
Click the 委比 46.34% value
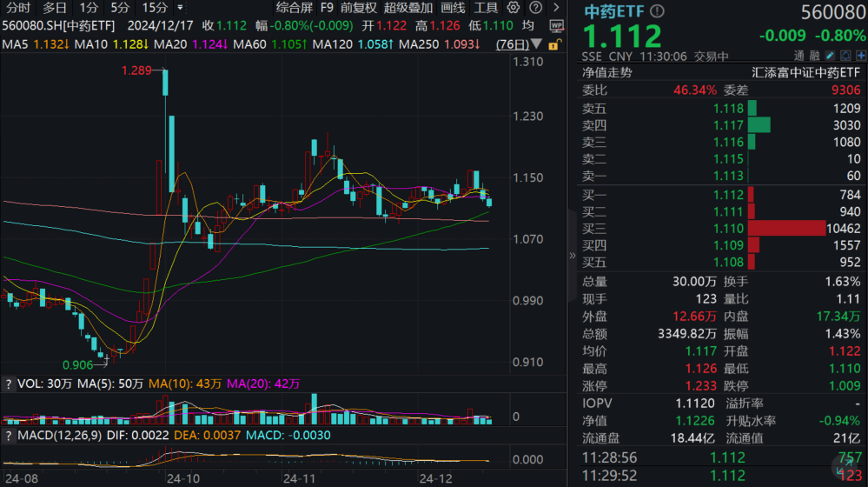coord(695,90)
